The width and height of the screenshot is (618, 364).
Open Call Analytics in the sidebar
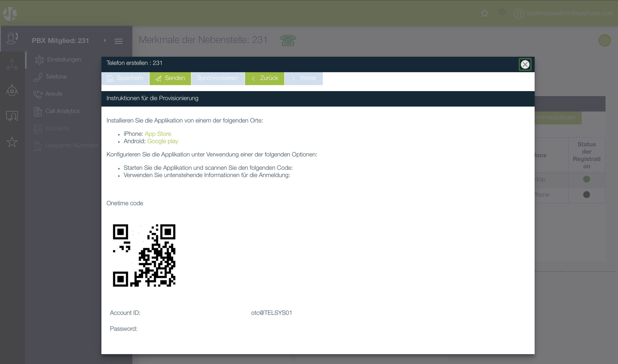[x=62, y=111]
